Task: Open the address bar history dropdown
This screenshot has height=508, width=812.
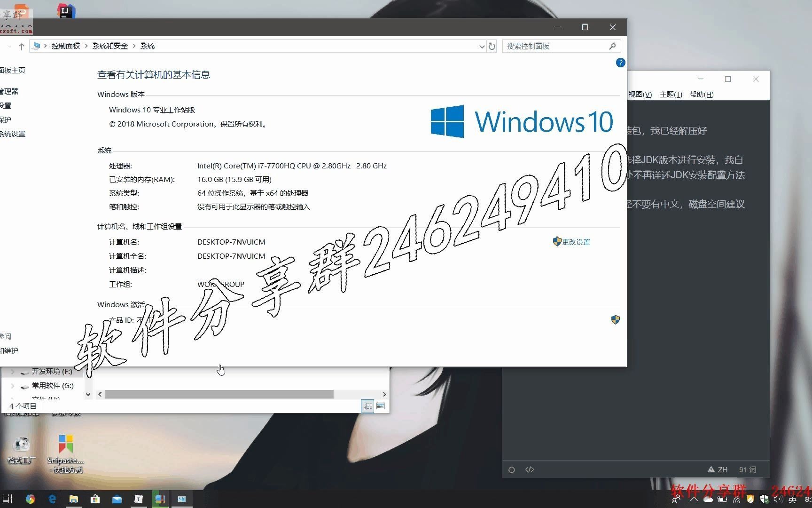Action: (x=482, y=46)
